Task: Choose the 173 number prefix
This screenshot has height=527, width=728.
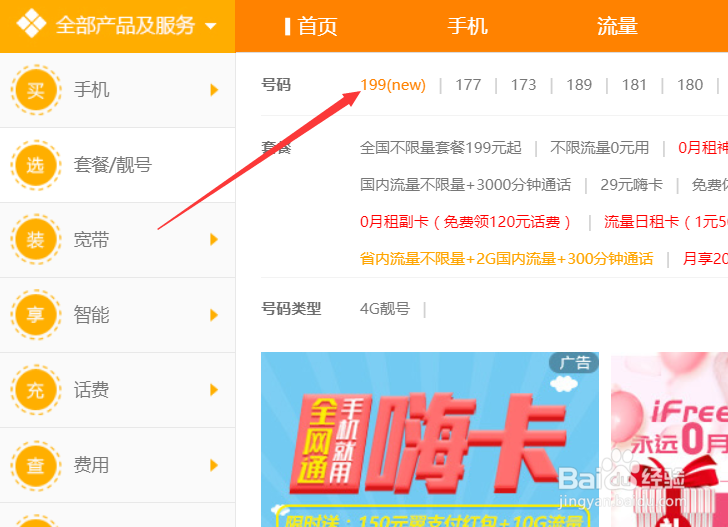Action: coord(523,85)
